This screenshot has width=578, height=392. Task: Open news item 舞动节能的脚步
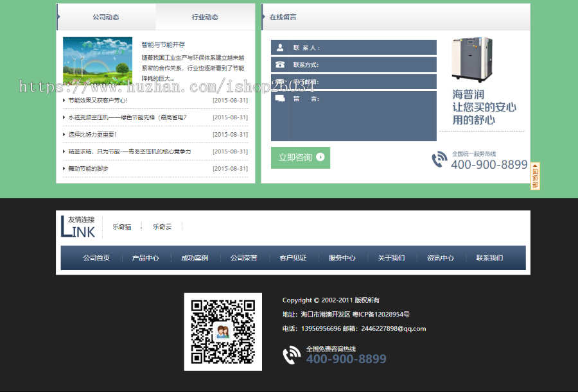pyautogui.click(x=89, y=168)
